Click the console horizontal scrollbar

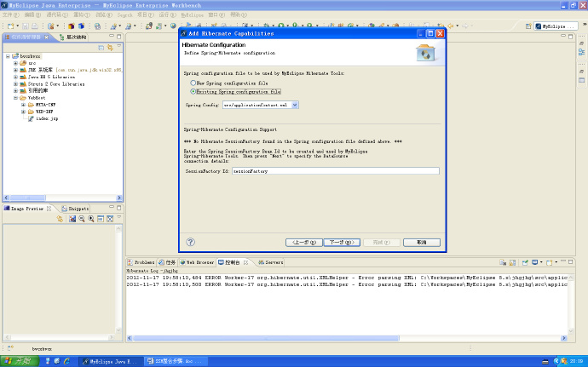coord(266,338)
